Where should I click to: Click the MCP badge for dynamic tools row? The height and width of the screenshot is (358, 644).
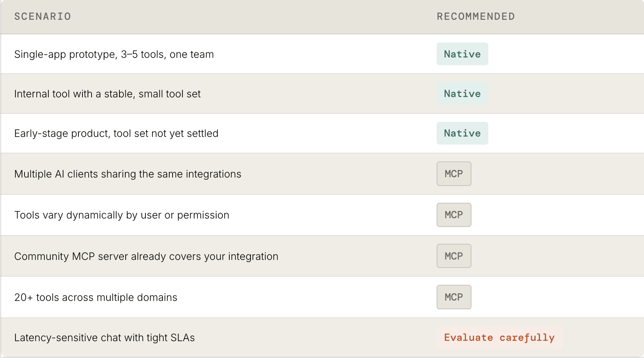coord(454,215)
